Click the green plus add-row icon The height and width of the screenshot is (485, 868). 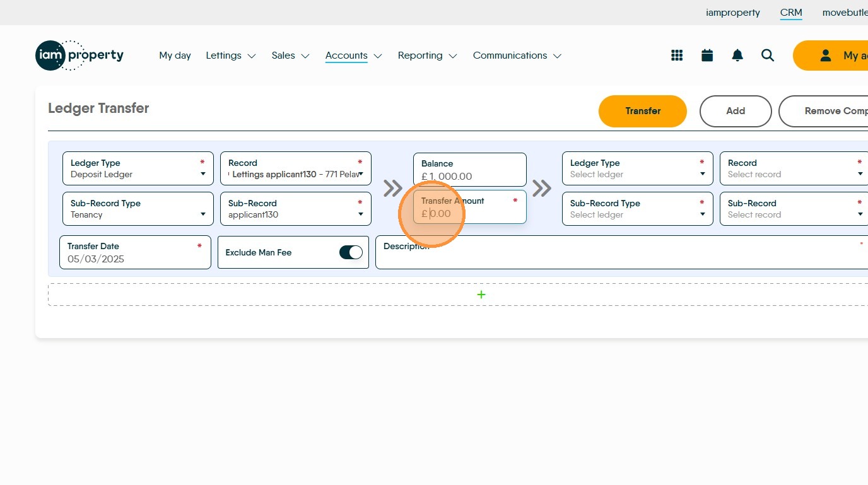pyautogui.click(x=481, y=295)
